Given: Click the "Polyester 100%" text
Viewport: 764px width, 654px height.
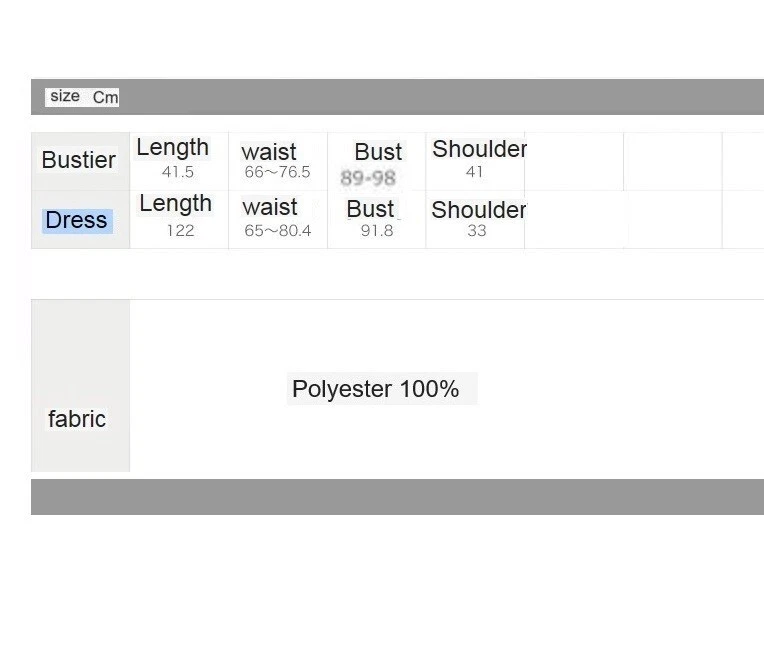Looking at the screenshot, I should coord(375,389).
